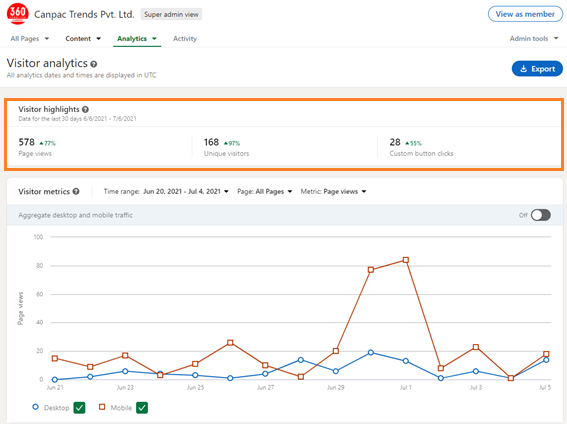Screen dimensions: 567x424
Task: Click the Visitor analytics page heading
Action: (x=47, y=63)
